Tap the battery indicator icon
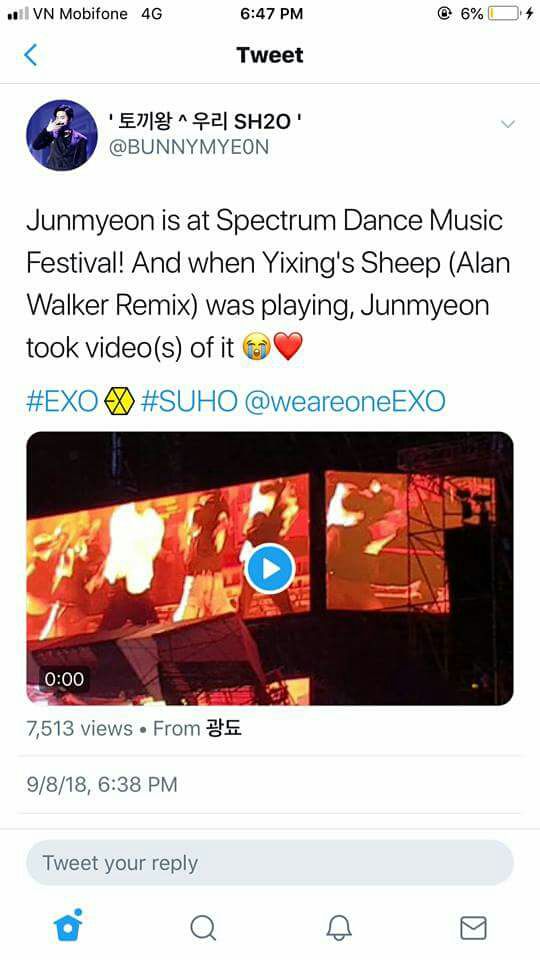Viewport: 540px width, 960px height. tap(503, 13)
